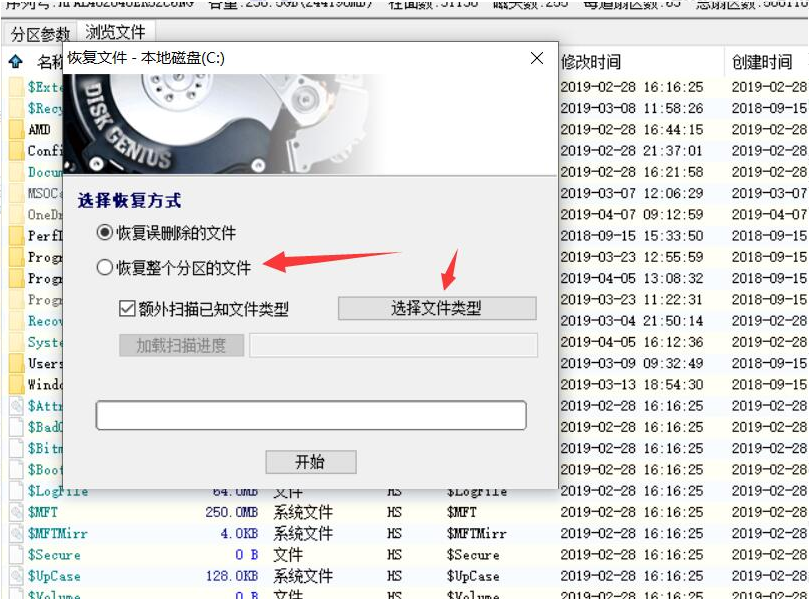
Task: Select the Confi folder icon
Action: 17,150
